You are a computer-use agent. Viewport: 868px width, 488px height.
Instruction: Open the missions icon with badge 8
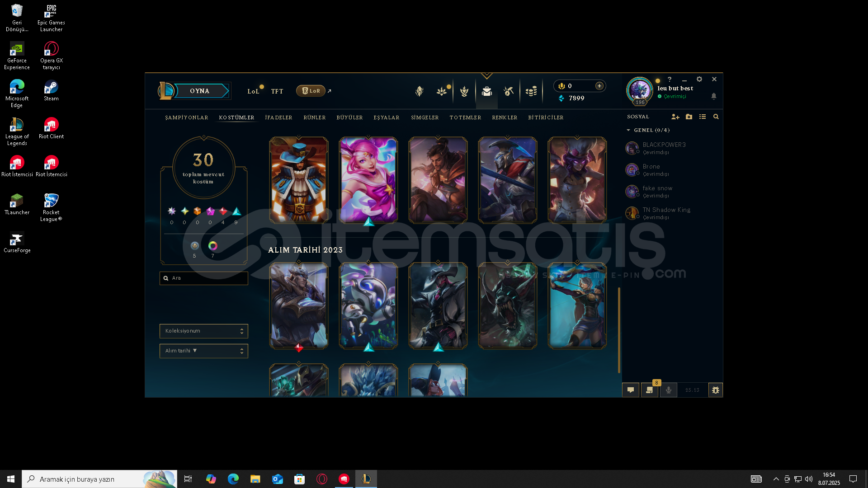pos(650,390)
